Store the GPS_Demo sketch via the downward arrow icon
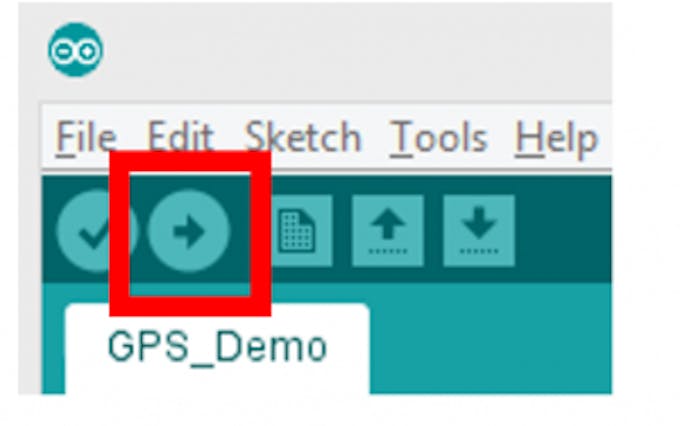Image resolution: width=680 pixels, height=426 pixels. tap(479, 231)
